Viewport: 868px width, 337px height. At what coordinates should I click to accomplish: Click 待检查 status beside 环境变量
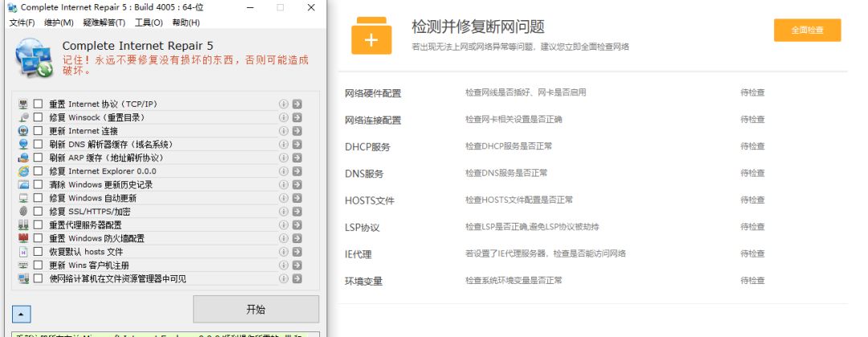click(x=752, y=281)
